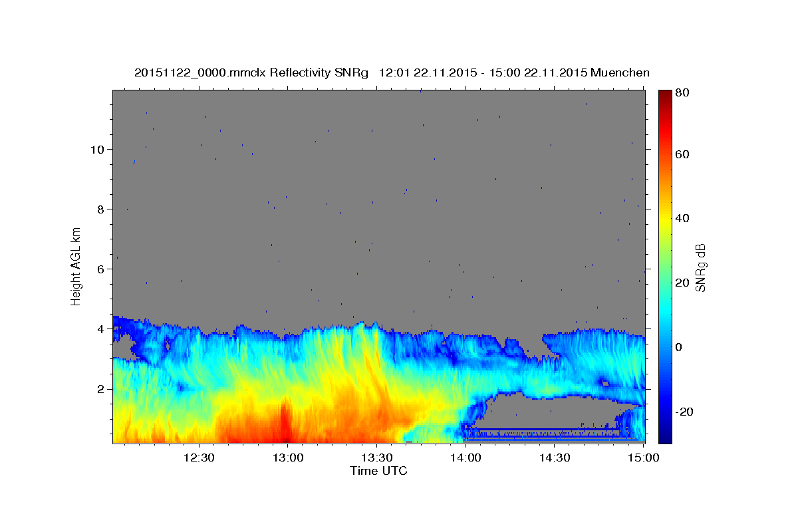Click the 15:00 time tick label
The image size is (798, 532).
(644, 458)
